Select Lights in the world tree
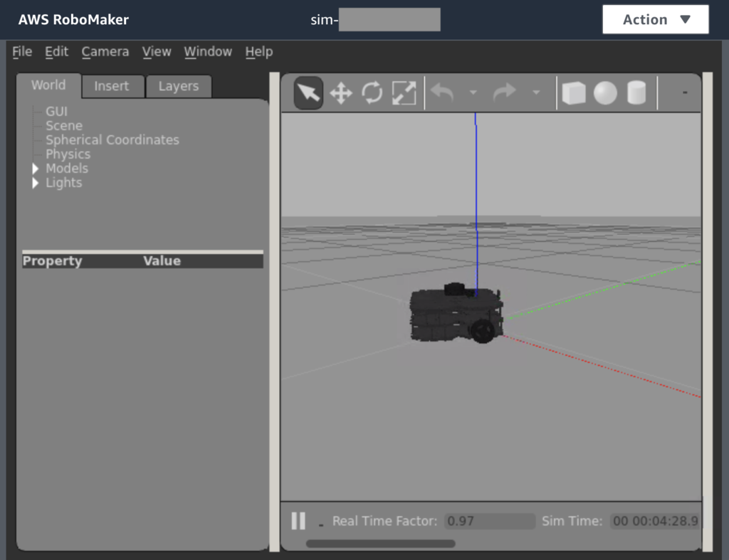729x560 pixels. tap(63, 183)
